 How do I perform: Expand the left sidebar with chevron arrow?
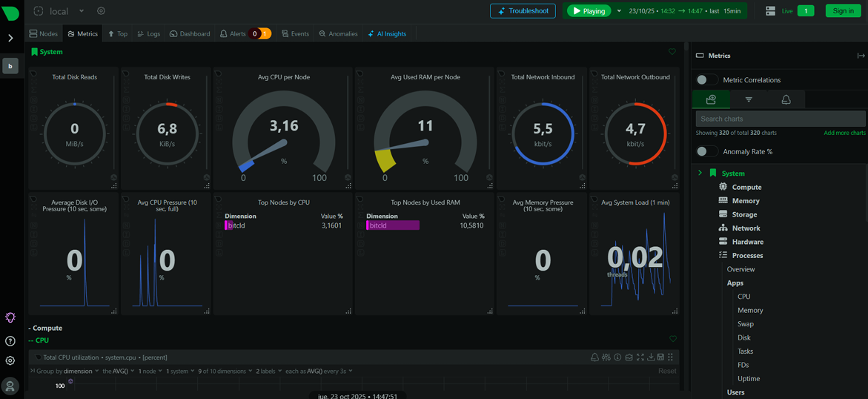(10, 38)
